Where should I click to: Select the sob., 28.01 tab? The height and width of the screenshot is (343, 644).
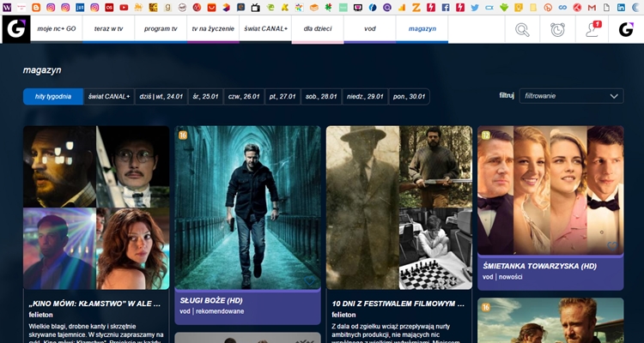(x=321, y=97)
